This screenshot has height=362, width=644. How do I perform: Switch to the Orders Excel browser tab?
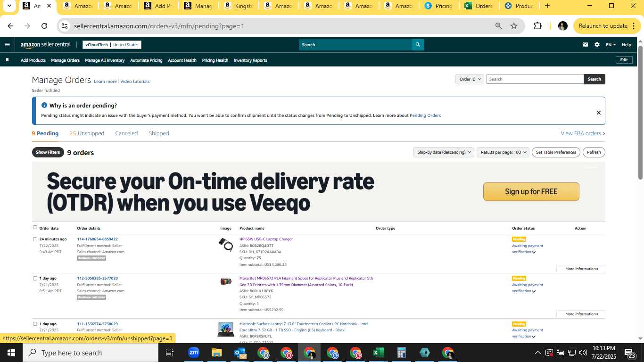tap(479, 6)
